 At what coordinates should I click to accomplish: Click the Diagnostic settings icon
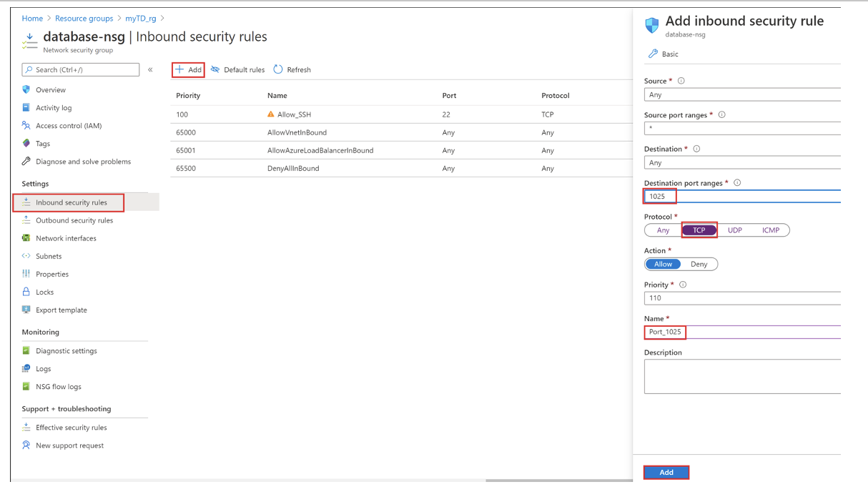point(26,350)
